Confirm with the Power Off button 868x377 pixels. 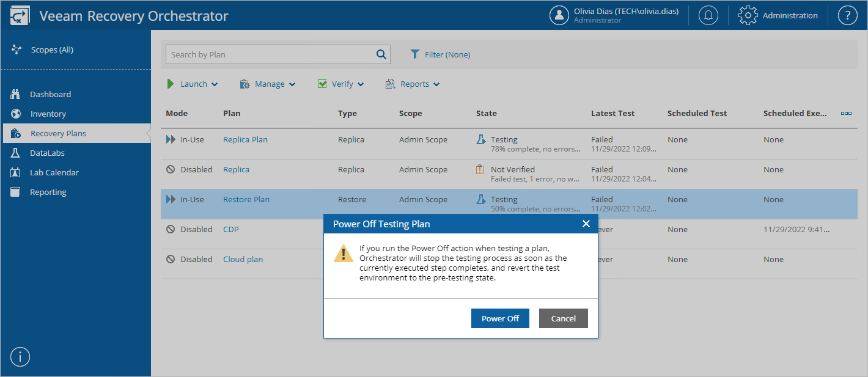[x=500, y=318]
